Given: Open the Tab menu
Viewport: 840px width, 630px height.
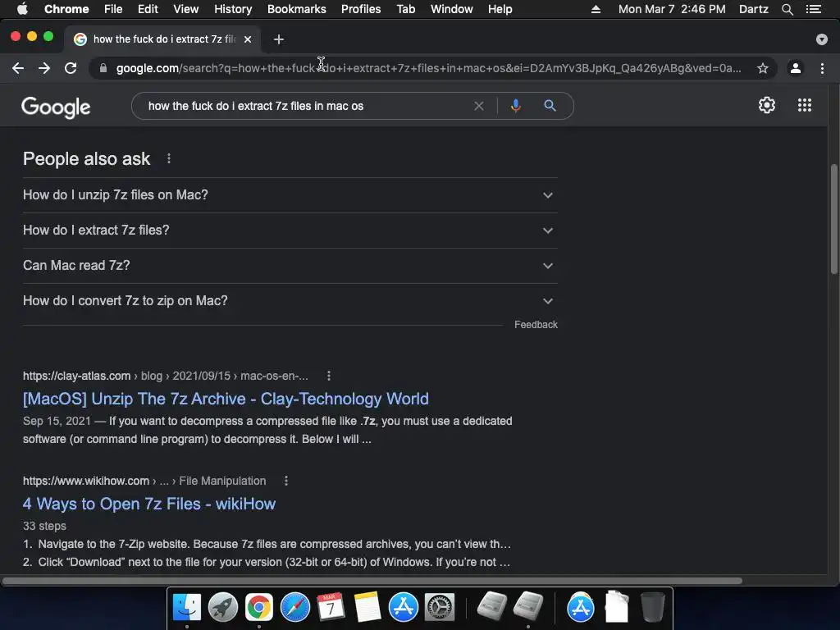Looking at the screenshot, I should click(405, 9).
